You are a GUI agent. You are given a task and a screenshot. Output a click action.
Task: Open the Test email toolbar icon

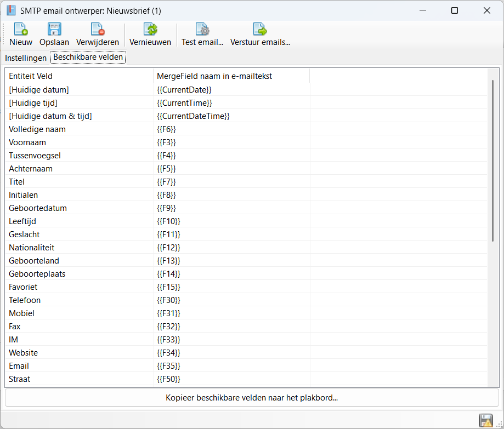[202, 30]
